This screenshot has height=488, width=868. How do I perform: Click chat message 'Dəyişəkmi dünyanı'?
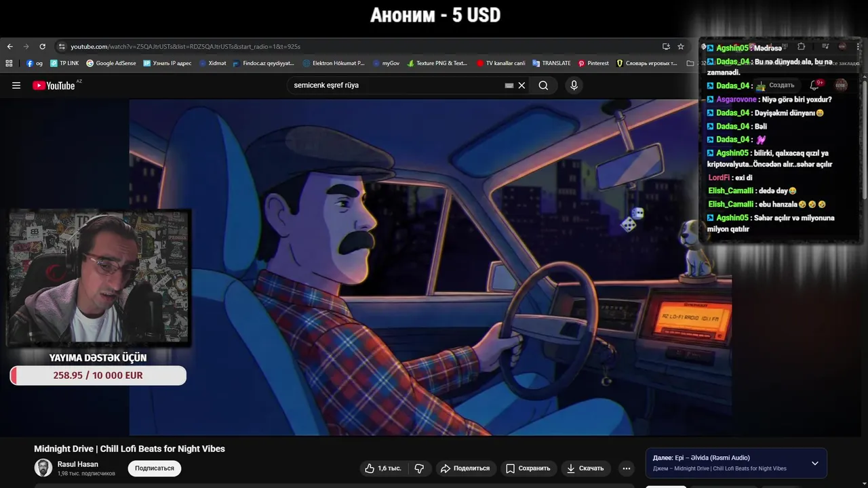pyautogui.click(x=789, y=113)
